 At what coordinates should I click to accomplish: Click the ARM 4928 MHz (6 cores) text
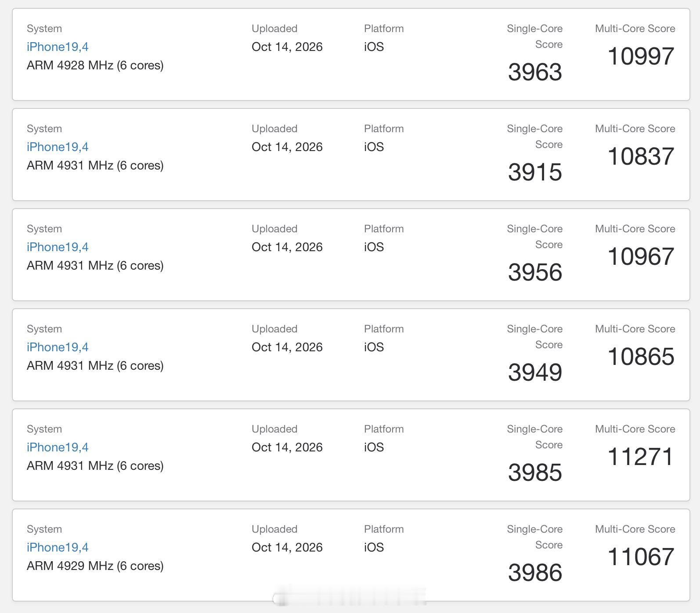[x=95, y=65]
